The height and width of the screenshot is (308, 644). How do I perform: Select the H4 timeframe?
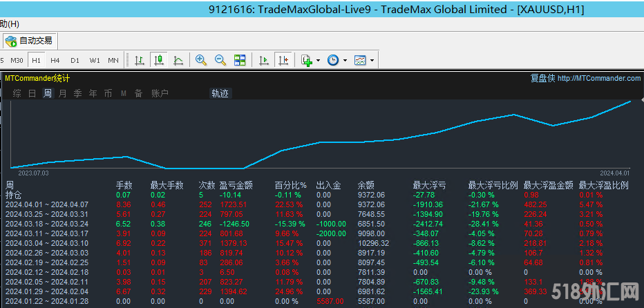[x=55, y=61]
